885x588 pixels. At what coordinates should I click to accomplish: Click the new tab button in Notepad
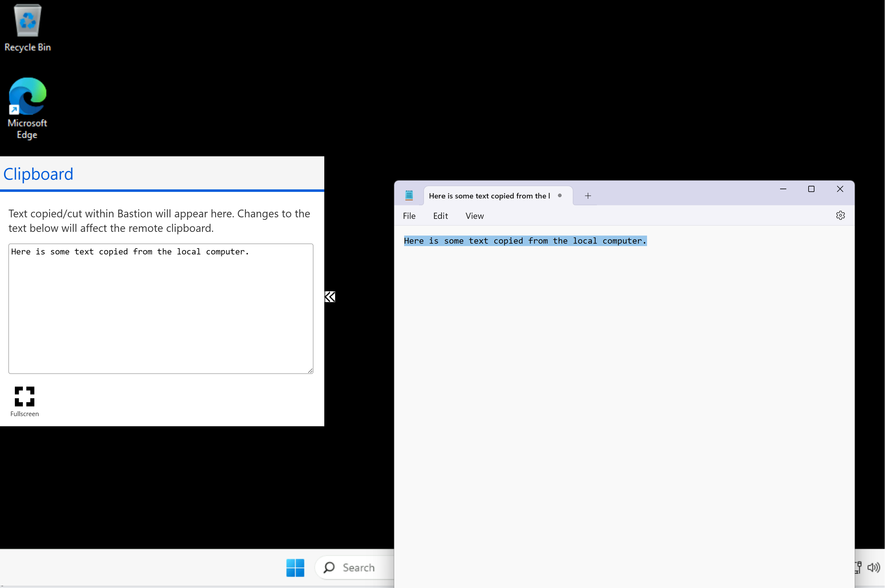588,196
